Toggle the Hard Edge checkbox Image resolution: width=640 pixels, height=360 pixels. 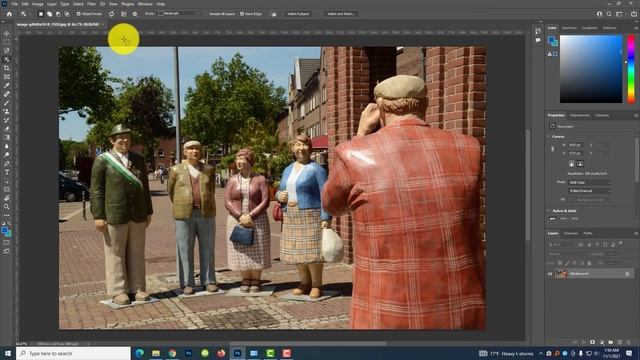pyautogui.click(x=242, y=14)
